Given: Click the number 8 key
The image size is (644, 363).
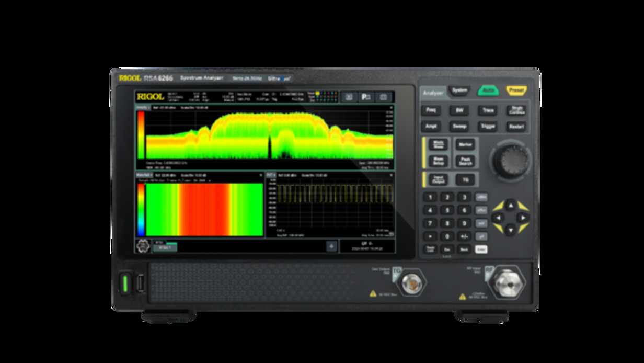Looking at the screenshot, I should (x=447, y=223).
